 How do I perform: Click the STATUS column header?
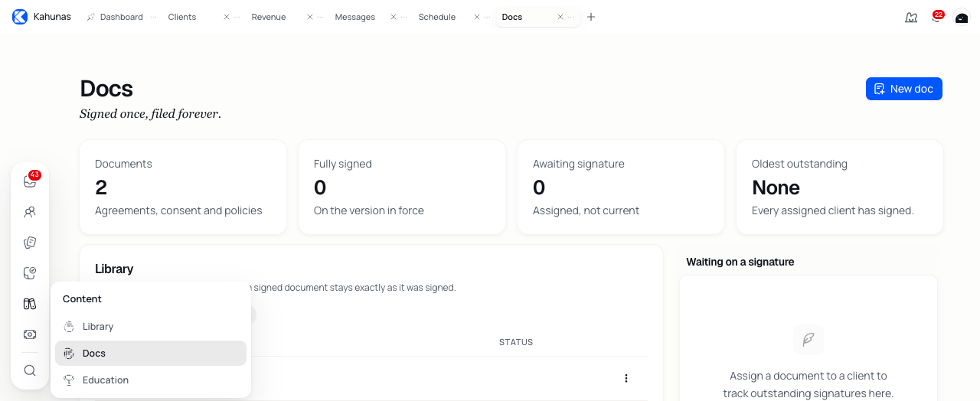pyautogui.click(x=516, y=342)
